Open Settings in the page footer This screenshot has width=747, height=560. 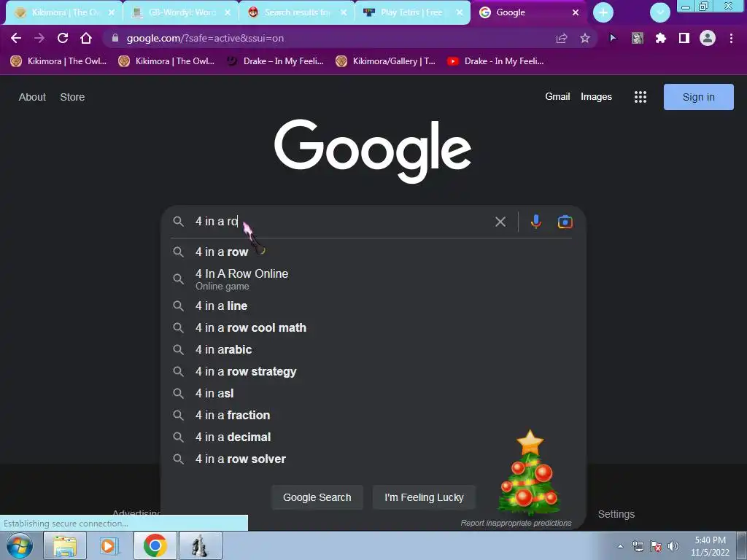point(616,514)
